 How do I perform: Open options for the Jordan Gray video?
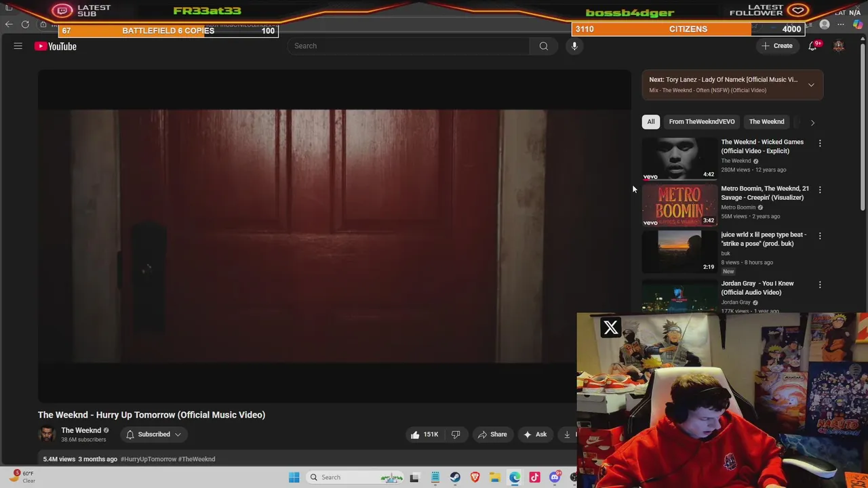tap(820, 285)
